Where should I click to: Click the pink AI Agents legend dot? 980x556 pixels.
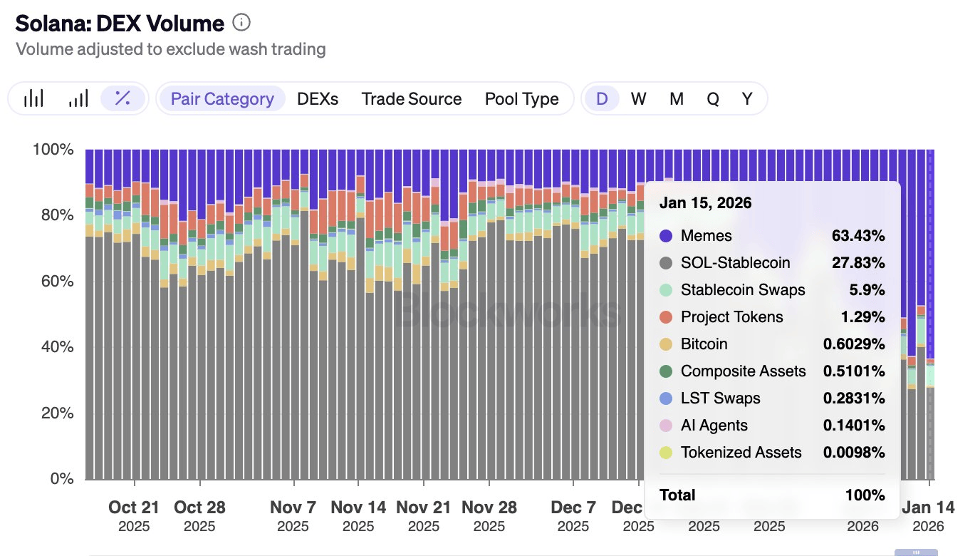(x=666, y=426)
